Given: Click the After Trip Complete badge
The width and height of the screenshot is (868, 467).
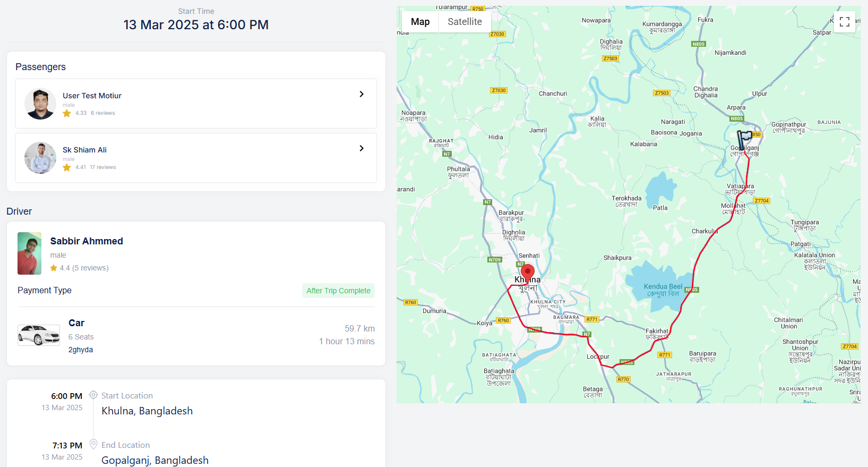Looking at the screenshot, I should pyautogui.click(x=338, y=291).
